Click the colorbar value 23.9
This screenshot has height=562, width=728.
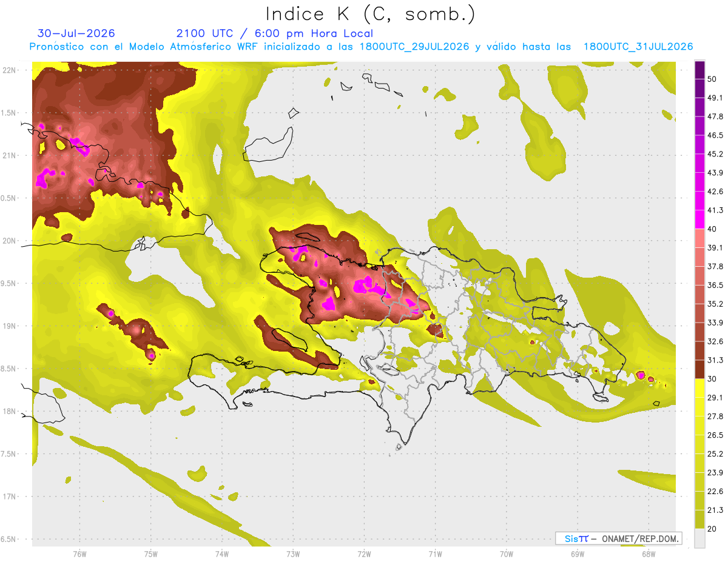pyautogui.click(x=715, y=472)
